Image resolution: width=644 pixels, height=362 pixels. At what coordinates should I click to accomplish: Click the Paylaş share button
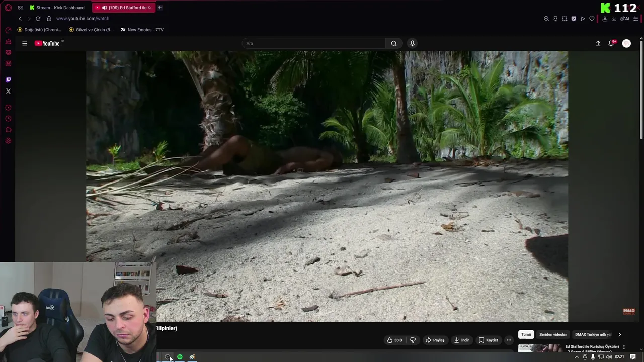(435, 340)
